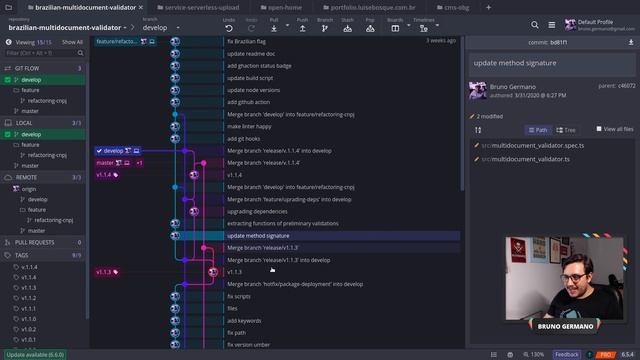Click the Default Profile avatar
The height and width of the screenshot is (360, 640).
pos(570,25)
